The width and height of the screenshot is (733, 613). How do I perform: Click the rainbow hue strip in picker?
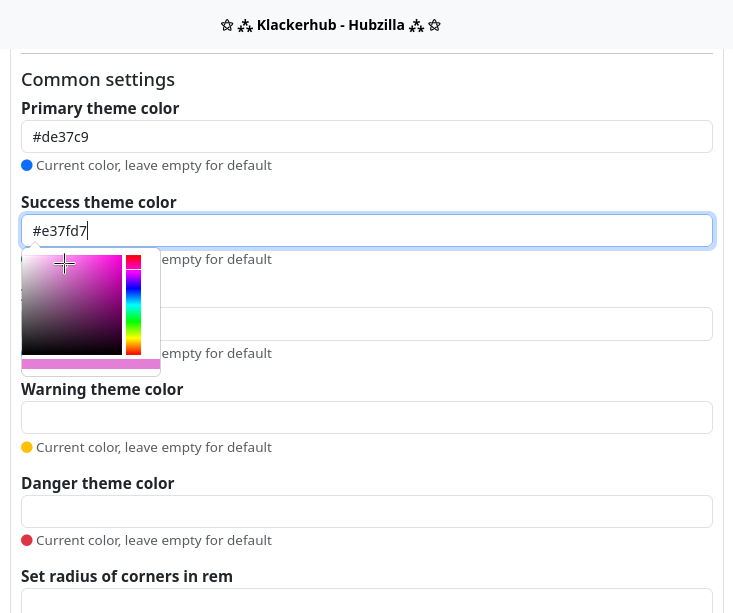[133, 305]
